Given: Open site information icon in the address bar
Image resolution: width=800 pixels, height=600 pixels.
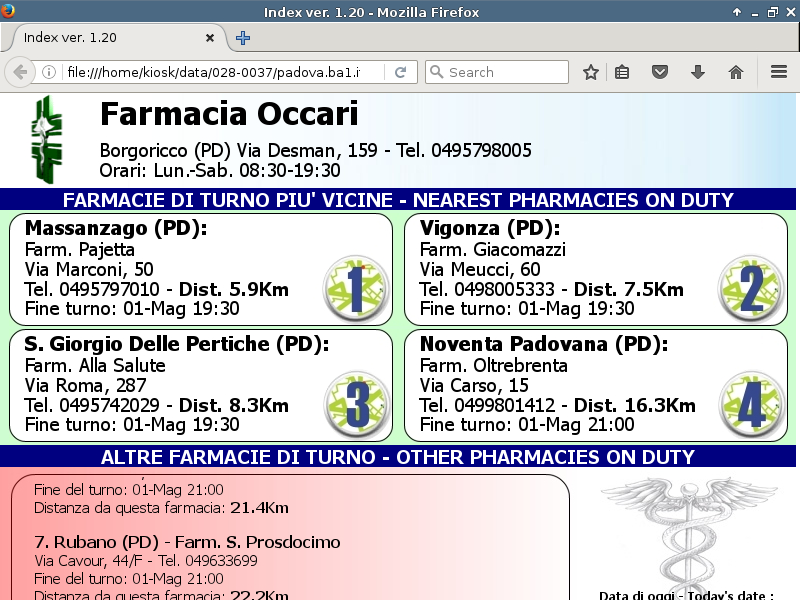Looking at the screenshot, I should click(x=49, y=72).
